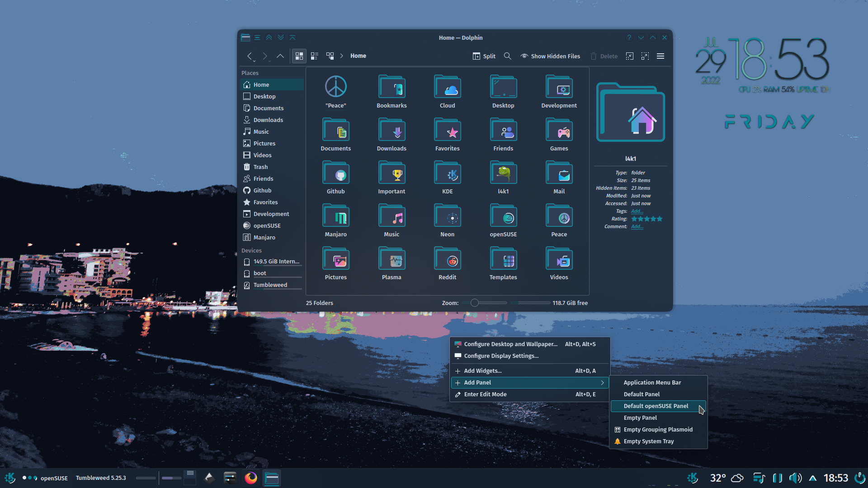Select Trash in the Places panel

coord(272,167)
